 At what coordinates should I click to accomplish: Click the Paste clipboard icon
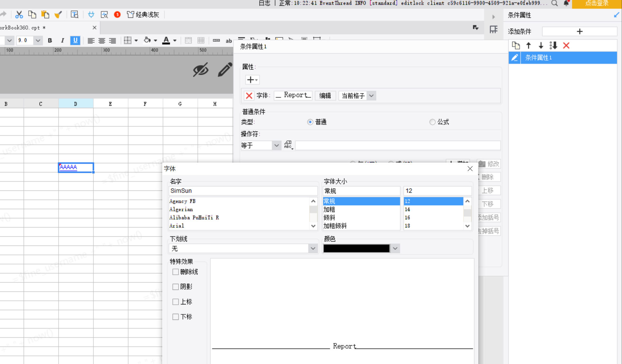(45, 14)
